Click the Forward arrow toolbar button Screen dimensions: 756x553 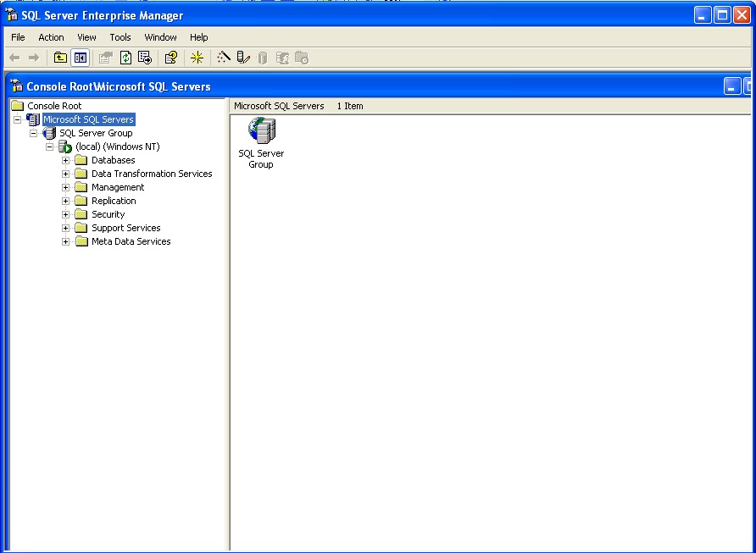pyautogui.click(x=34, y=58)
